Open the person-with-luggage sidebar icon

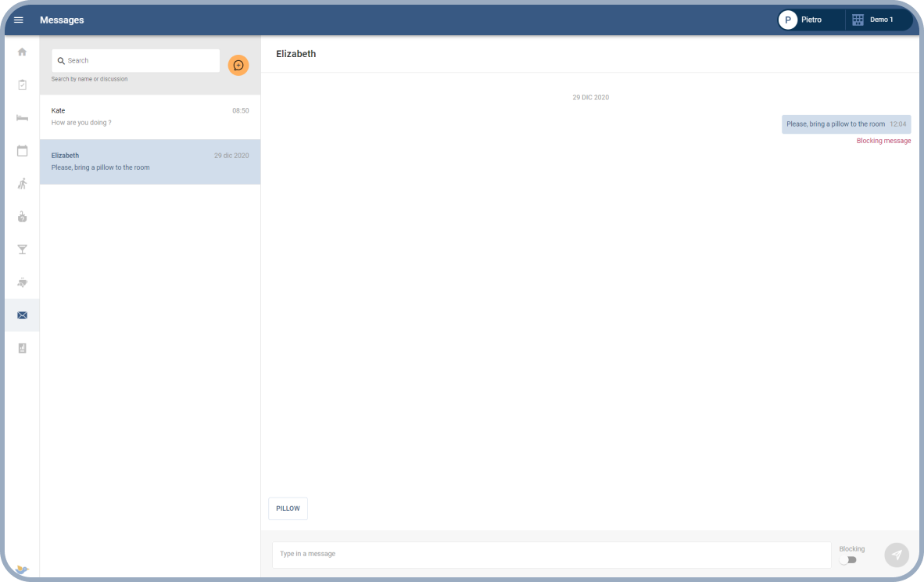coord(22,184)
